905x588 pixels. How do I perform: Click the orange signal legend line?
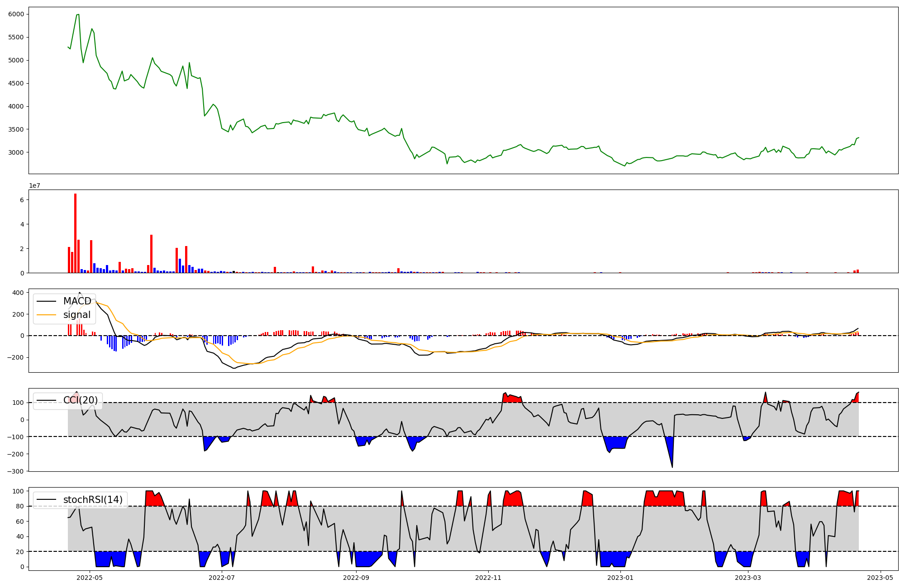pos(46,315)
